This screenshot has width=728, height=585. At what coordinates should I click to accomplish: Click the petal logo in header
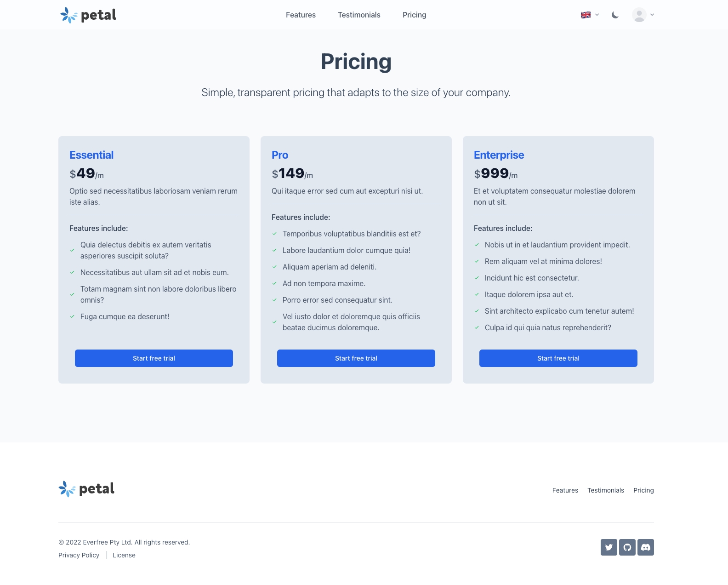tap(88, 15)
